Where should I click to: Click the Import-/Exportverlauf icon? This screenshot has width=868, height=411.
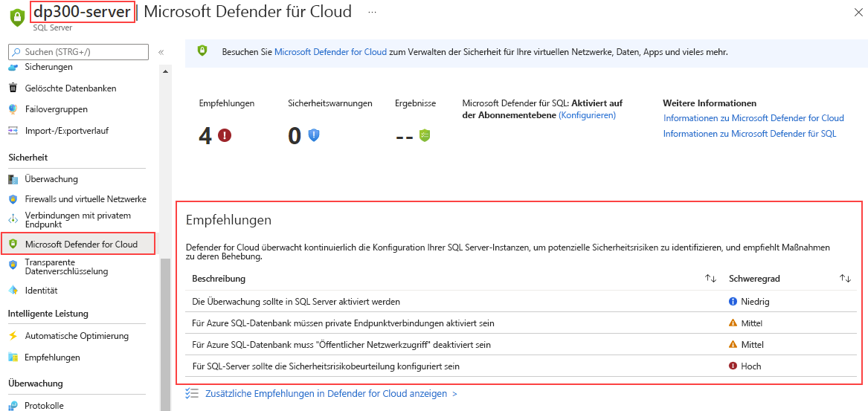pos(13,131)
